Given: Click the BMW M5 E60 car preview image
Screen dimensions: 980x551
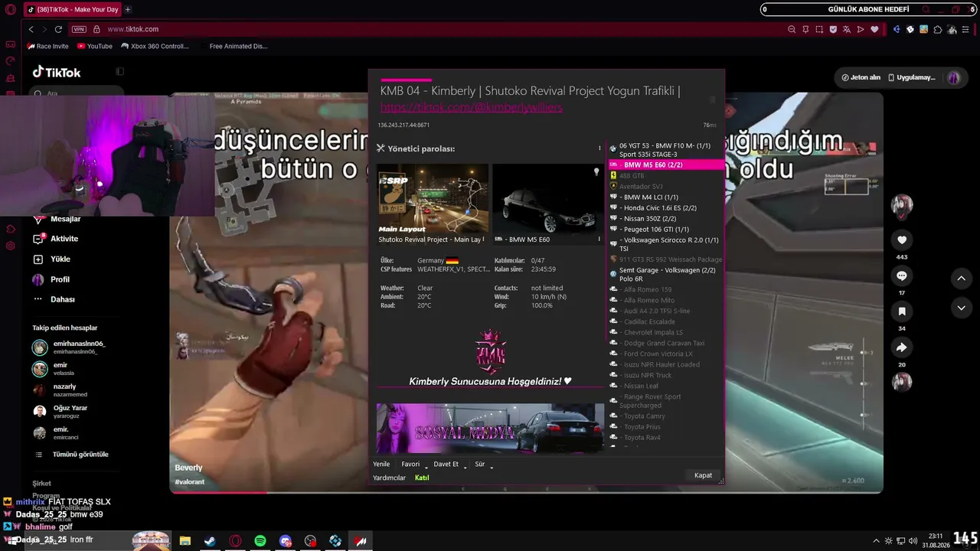Looking at the screenshot, I should [x=547, y=198].
